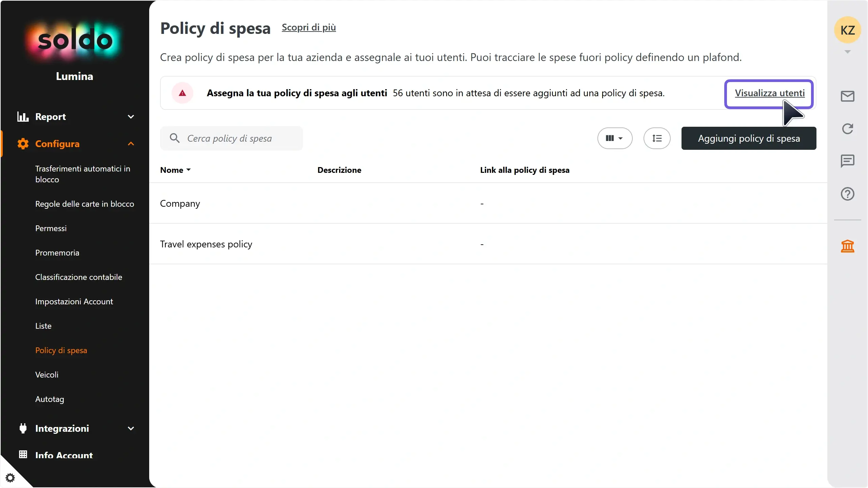Expand the Integrazioni menu chevron
868x488 pixels.
[131, 428]
